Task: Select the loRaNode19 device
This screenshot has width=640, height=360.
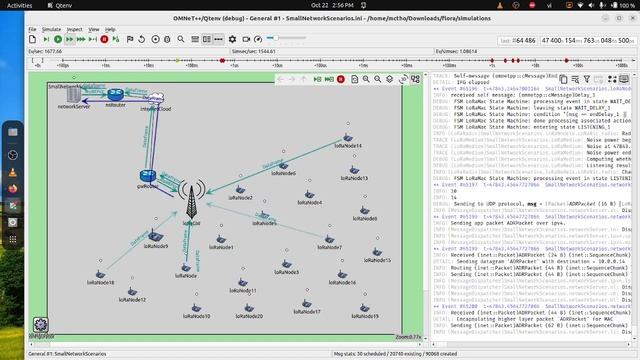Action: 364,308
